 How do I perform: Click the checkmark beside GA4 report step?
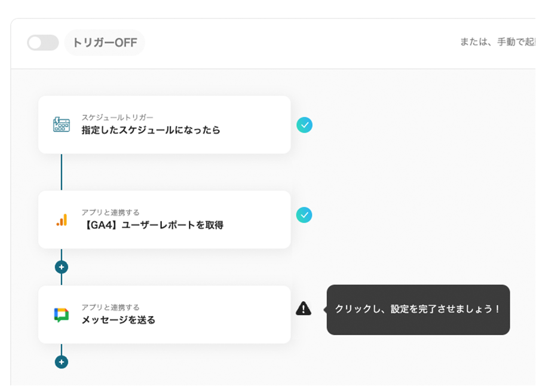[304, 215]
